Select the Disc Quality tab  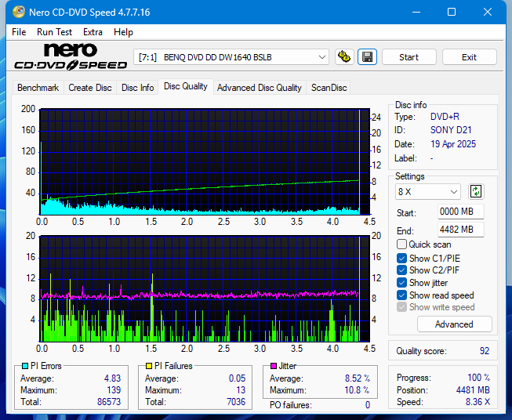tap(186, 86)
